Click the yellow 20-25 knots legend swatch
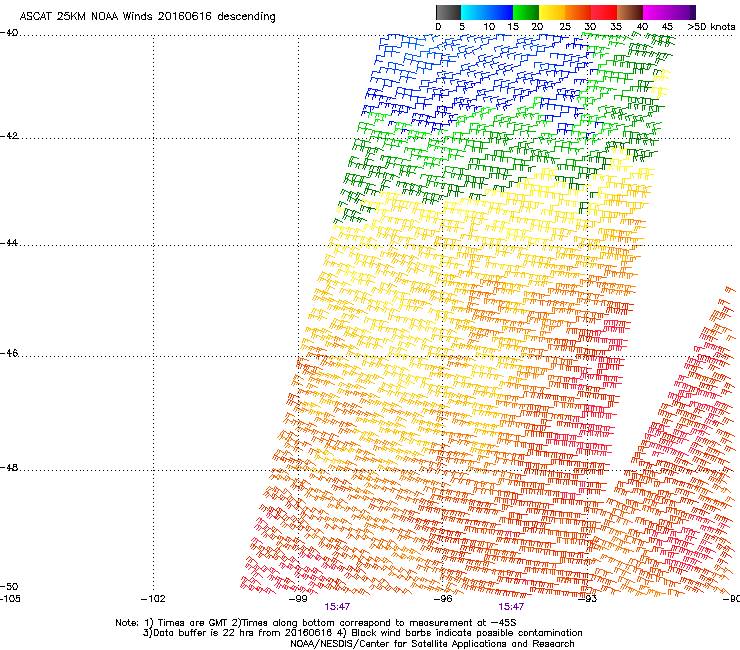 tap(552, 12)
